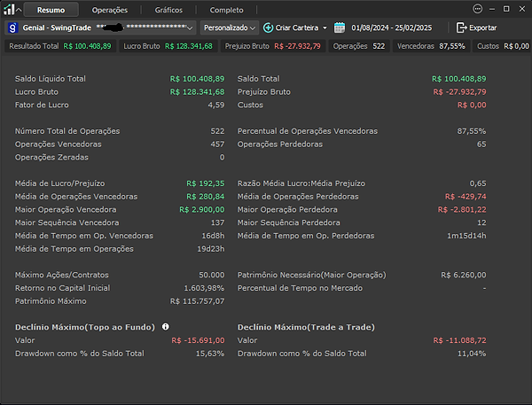Select the Completo tab
The width and height of the screenshot is (532, 405).
226,10
